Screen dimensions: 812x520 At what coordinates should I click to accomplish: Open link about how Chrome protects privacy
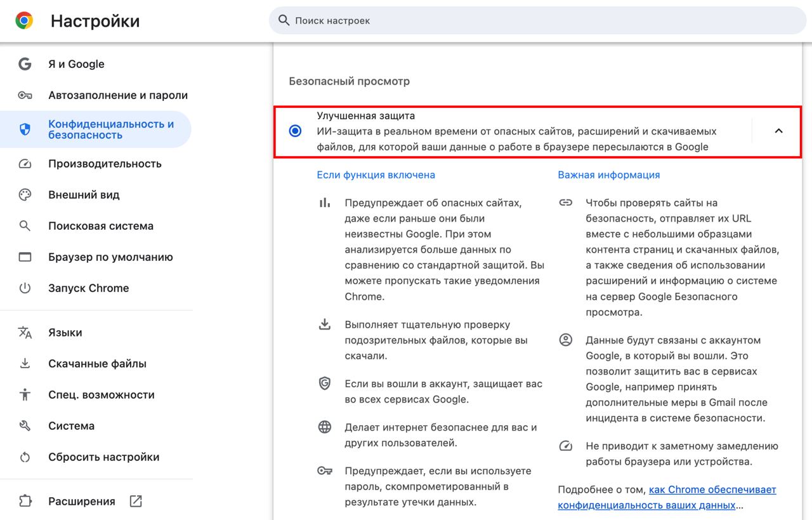(712, 490)
